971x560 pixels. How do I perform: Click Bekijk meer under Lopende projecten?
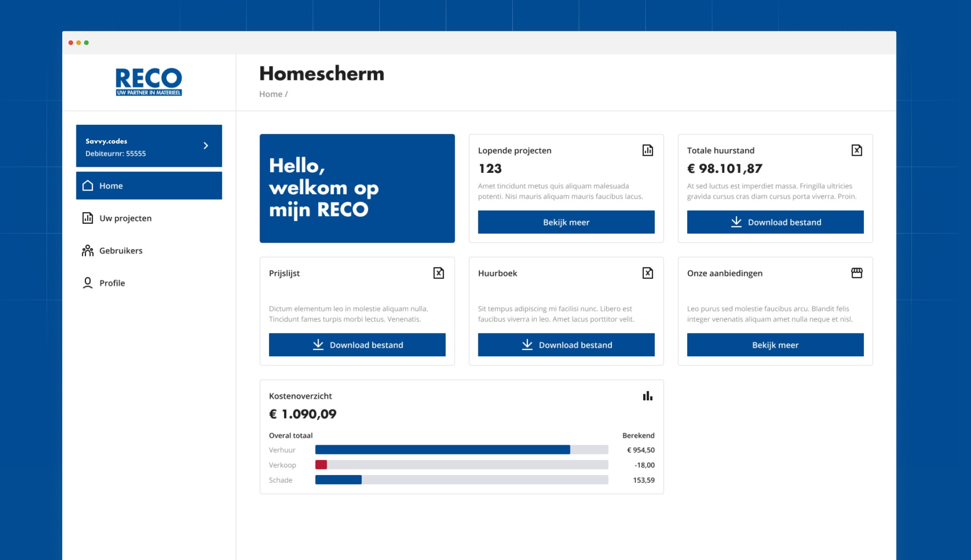coord(566,222)
